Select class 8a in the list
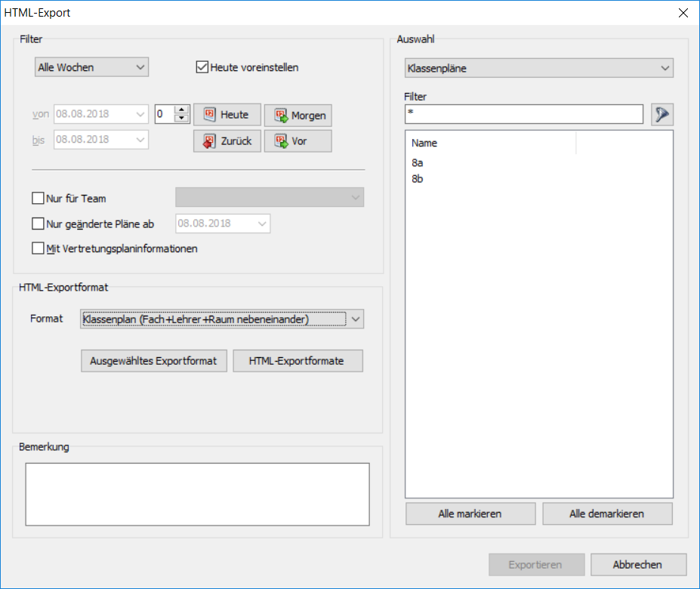This screenshot has width=700, height=589. click(x=418, y=162)
